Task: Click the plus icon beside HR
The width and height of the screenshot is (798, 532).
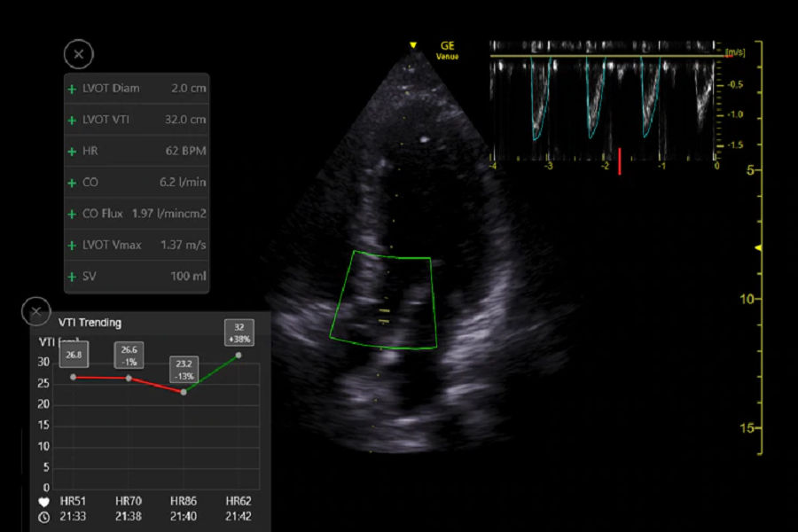Action: 72,152
